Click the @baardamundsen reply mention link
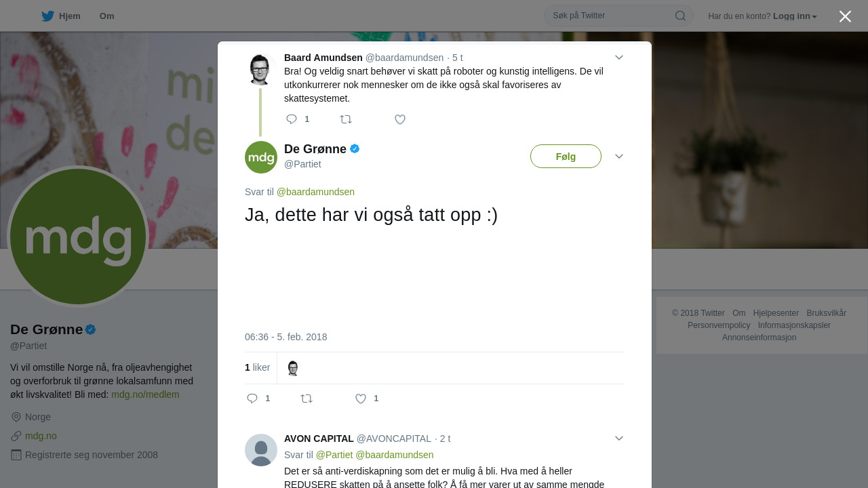Screen dimensions: 868x488 315,192
